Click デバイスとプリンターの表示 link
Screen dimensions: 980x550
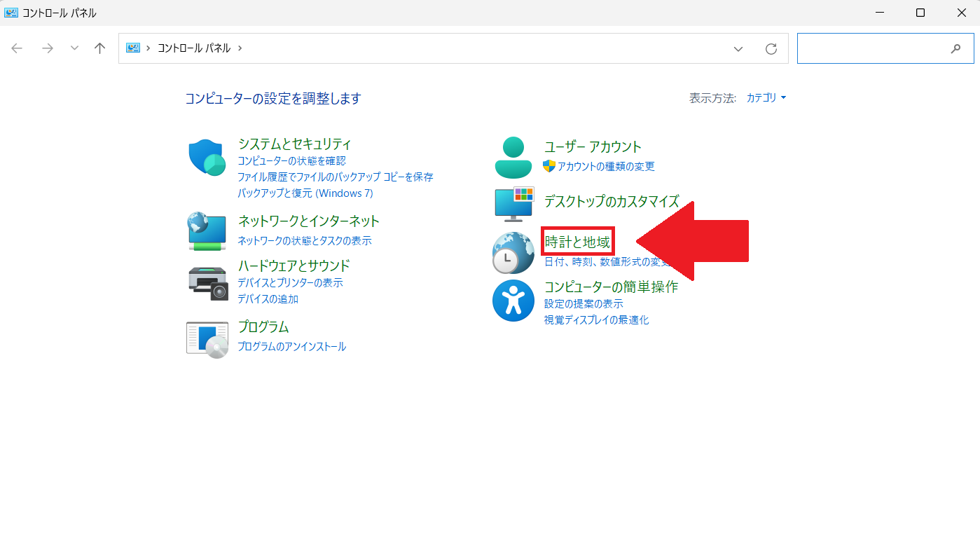(290, 283)
